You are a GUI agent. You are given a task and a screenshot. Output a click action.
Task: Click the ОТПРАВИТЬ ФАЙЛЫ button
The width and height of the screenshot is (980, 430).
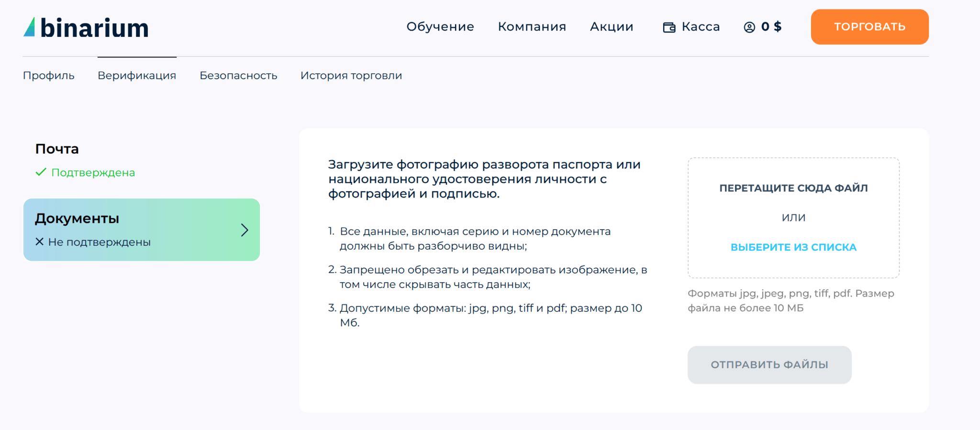769,364
